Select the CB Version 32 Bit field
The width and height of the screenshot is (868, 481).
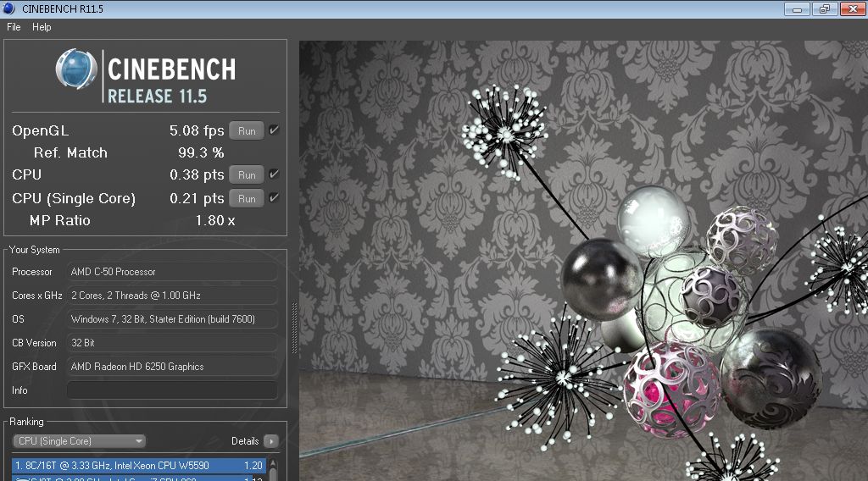point(172,343)
